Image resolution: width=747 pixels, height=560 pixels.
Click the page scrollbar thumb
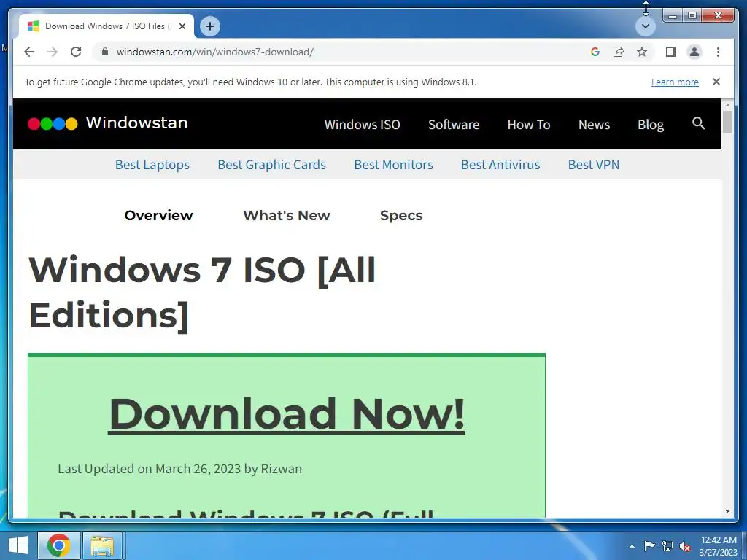pyautogui.click(x=727, y=122)
